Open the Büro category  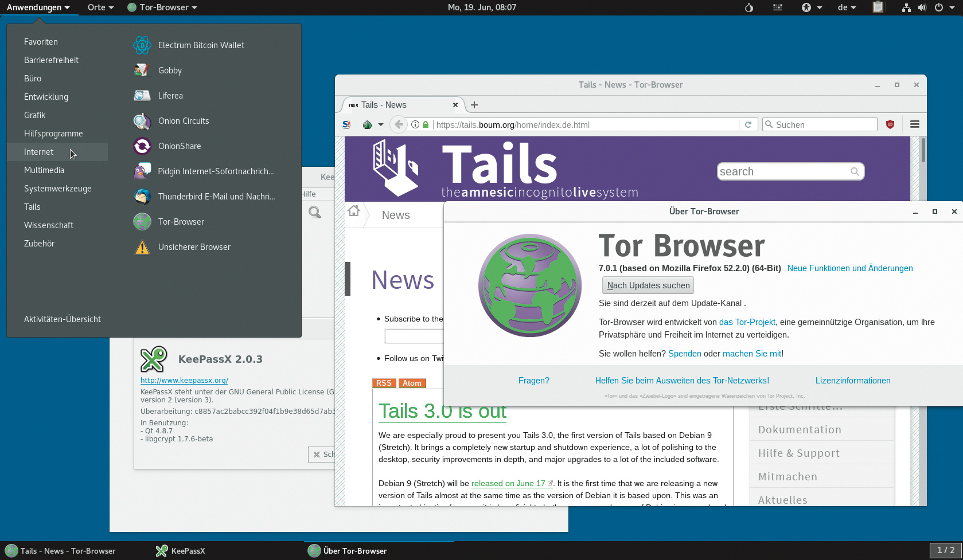tap(33, 79)
